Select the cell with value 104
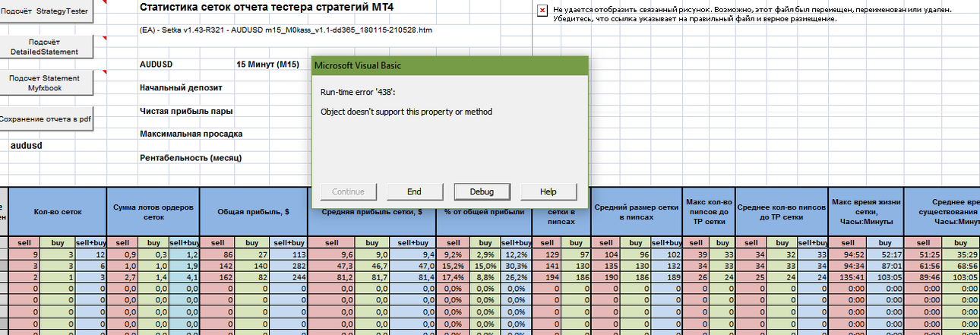The image size is (980, 335). (x=607, y=254)
